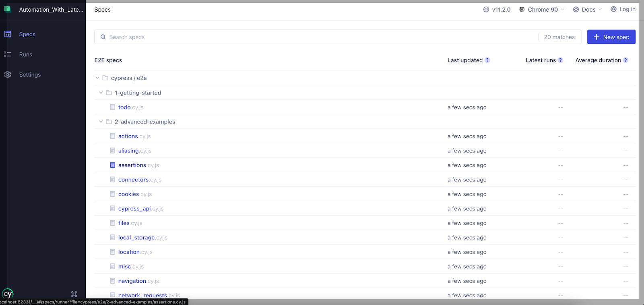The height and width of the screenshot is (305, 644).
Task: Click the file icon next to actions.cy.js
Action: click(x=113, y=136)
